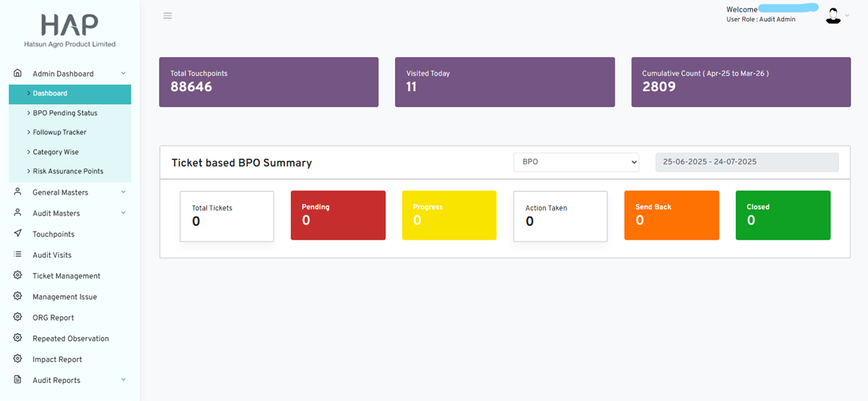The height and width of the screenshot is (401, 868).
Task: Click the date range input field
Action: (746, 162)
